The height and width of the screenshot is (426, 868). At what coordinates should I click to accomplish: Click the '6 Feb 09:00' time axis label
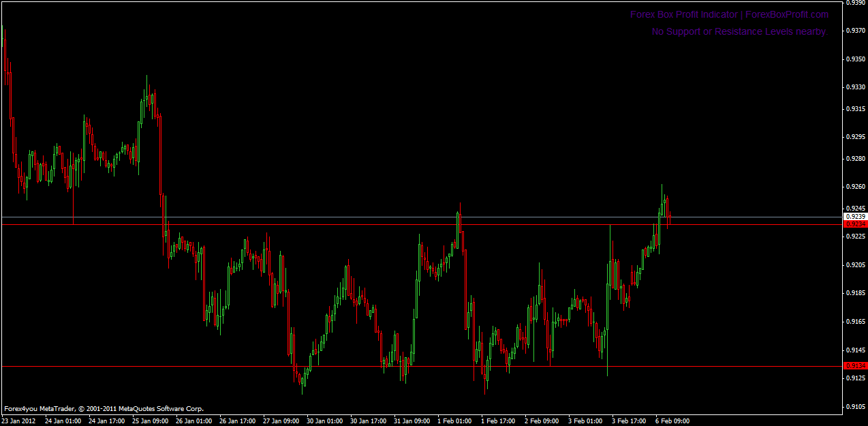click(672, 421)
